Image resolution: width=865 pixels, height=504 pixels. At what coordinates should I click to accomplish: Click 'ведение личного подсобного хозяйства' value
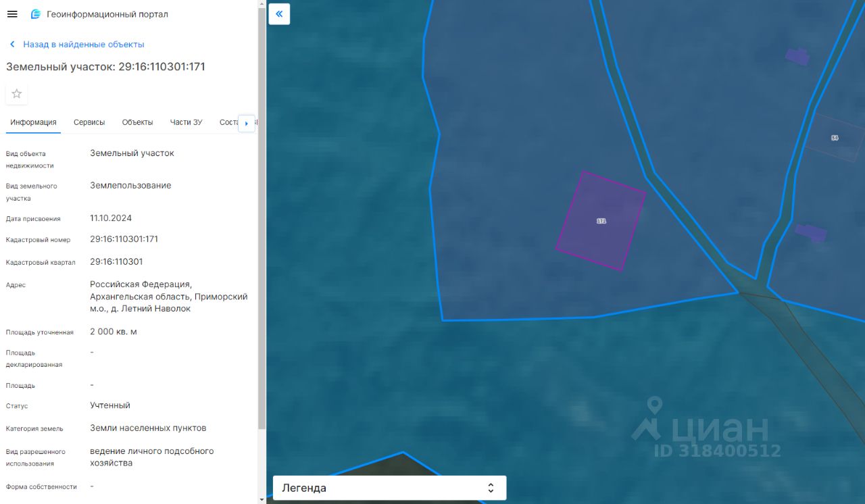[x=151, y=457]
